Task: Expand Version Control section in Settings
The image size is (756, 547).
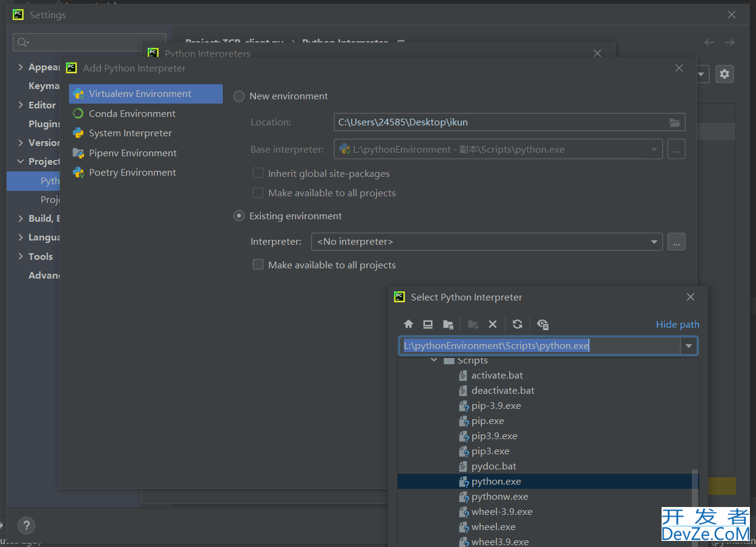Action: tap(21, 143)
